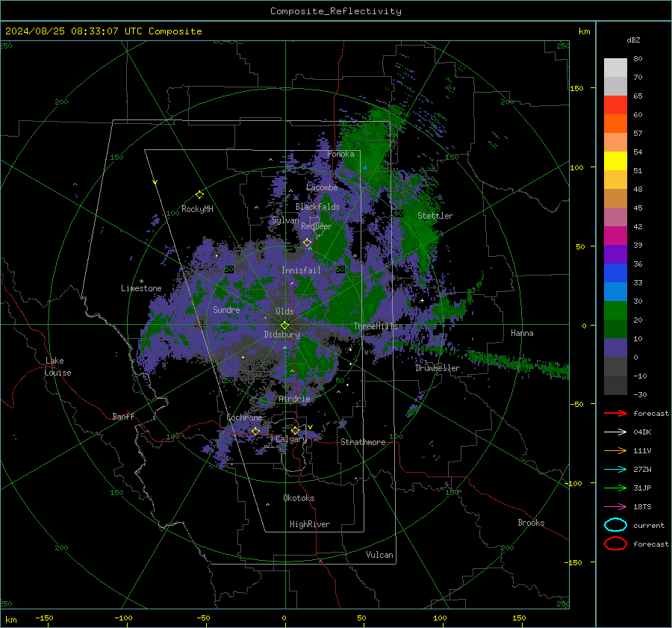Click the Brooks city label

531,523
